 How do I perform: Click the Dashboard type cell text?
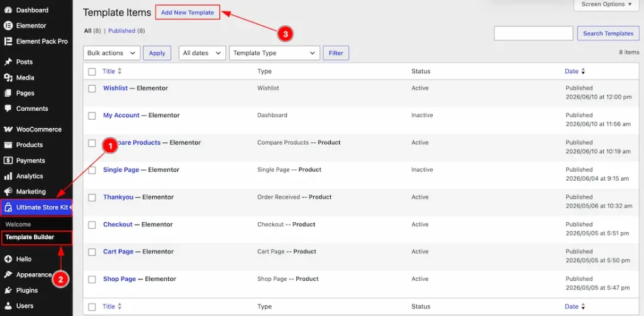(272, 115)
